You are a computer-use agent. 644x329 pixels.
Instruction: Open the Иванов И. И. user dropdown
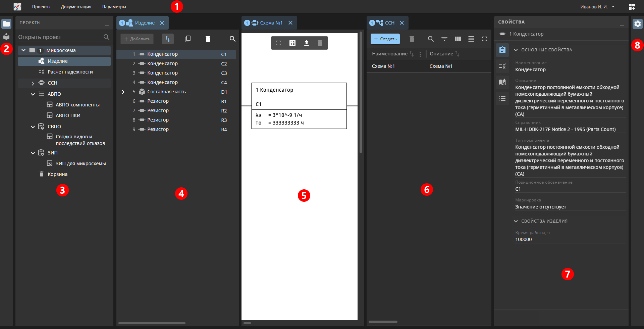pyautogui.click(x=597, y=7)
